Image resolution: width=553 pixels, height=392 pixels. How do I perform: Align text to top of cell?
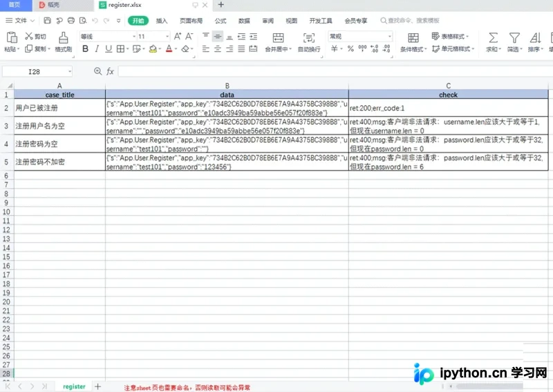pos(206,36)
